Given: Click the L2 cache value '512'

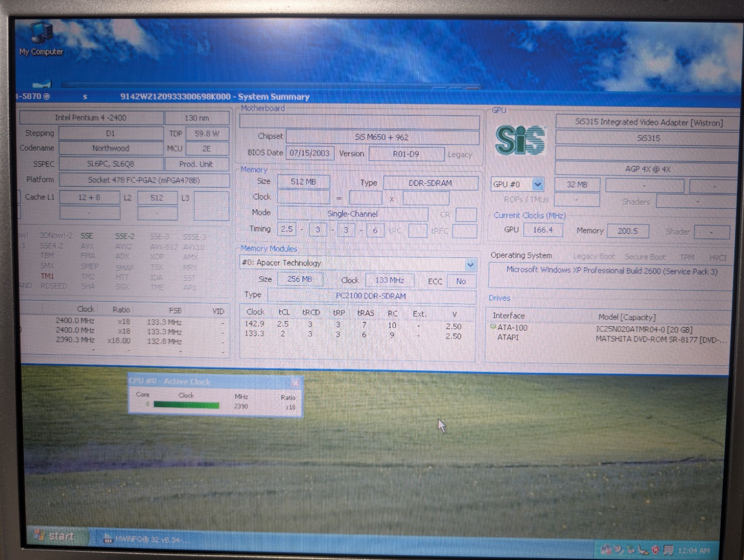Looking at the screenshot, I should click(x=157, y=198).
